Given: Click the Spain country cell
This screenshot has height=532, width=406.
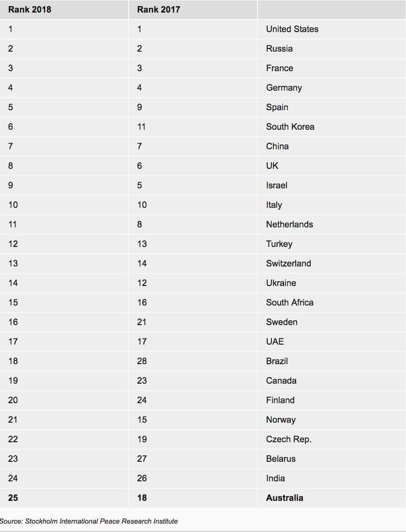Looking at the screenshot, I should 277,107.
